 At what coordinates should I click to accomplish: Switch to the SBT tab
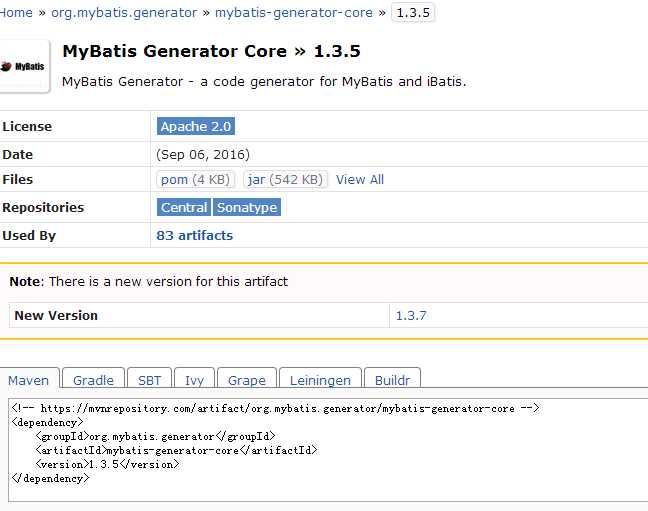[150, 380]
